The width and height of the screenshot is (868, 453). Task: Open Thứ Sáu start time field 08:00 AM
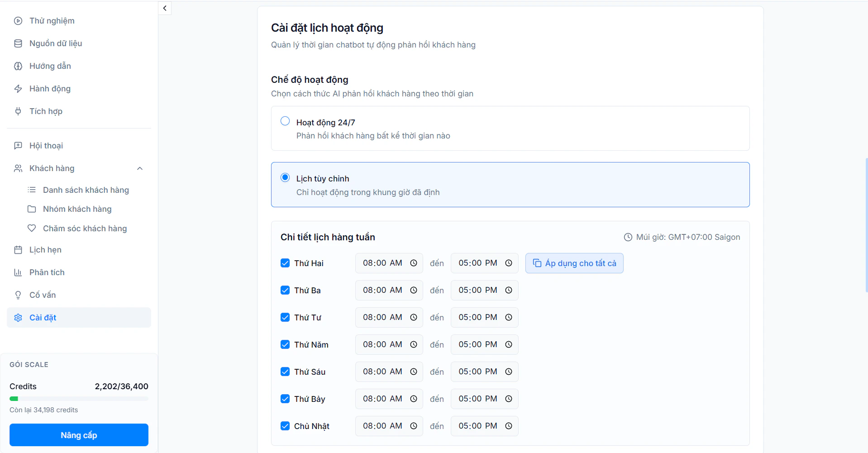(x=389, y=372)
